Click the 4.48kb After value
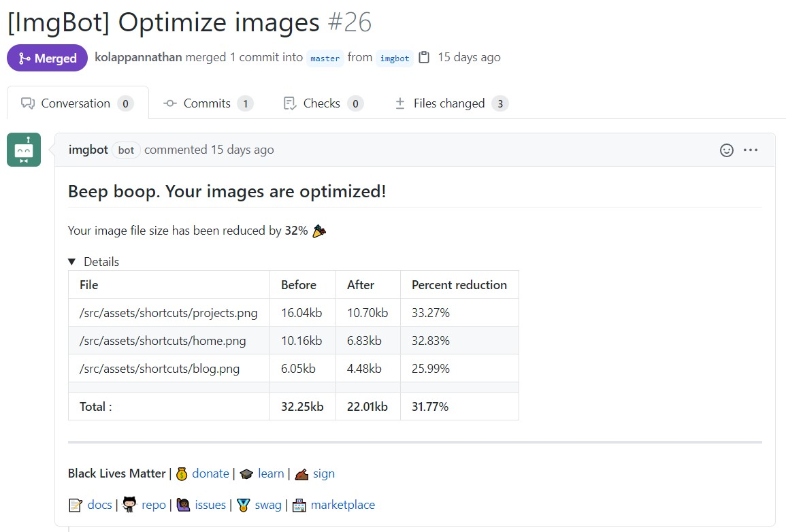Image resolution: width=786 pixels, height=532 pixels. point(365,369)
